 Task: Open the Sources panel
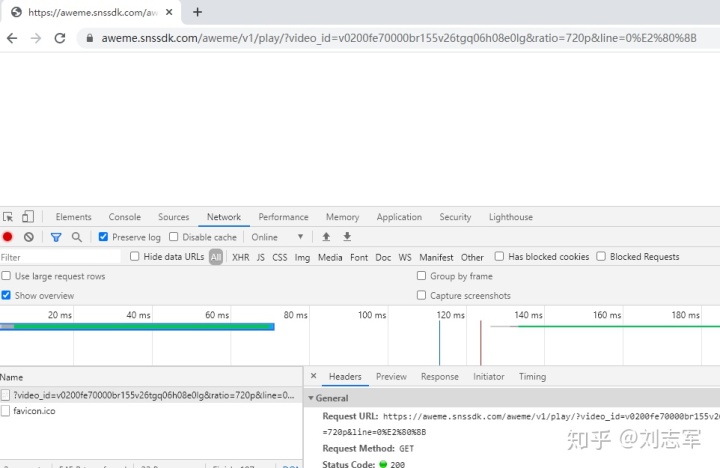click(x=174, y=217)
